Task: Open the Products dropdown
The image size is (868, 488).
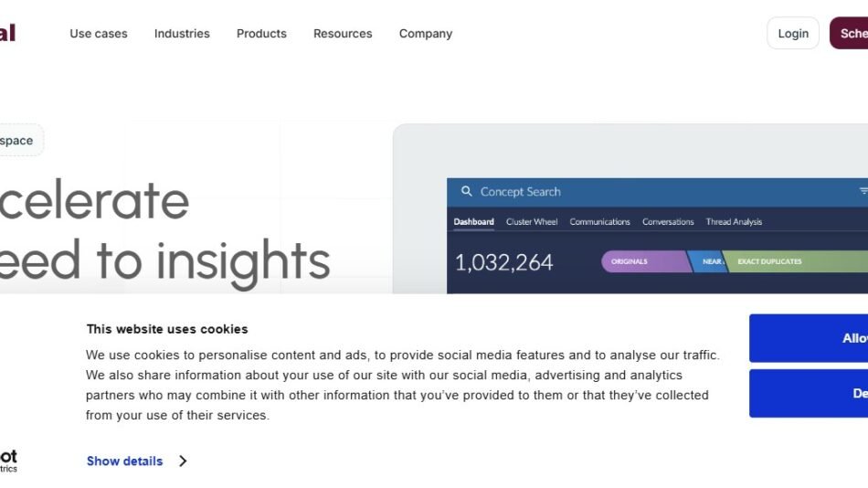Action: click(x=261, y=34)
